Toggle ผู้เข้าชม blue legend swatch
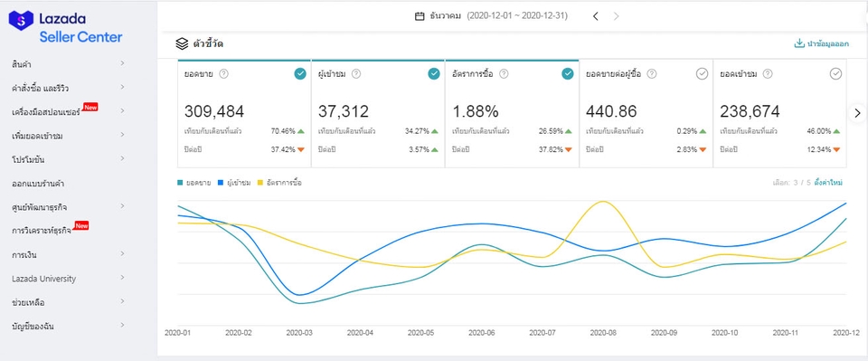This screenshot has width=868, height=361. pyautogui.click(x=221, y=183)
